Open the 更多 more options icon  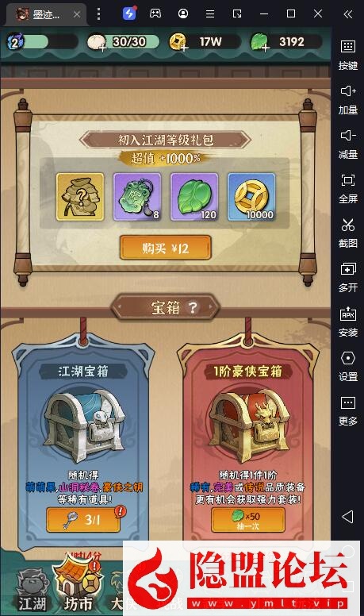click(348, 411)
